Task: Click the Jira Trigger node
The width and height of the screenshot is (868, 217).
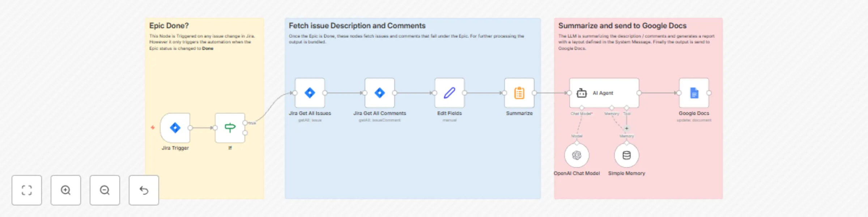Action: (x=175, y=128)
